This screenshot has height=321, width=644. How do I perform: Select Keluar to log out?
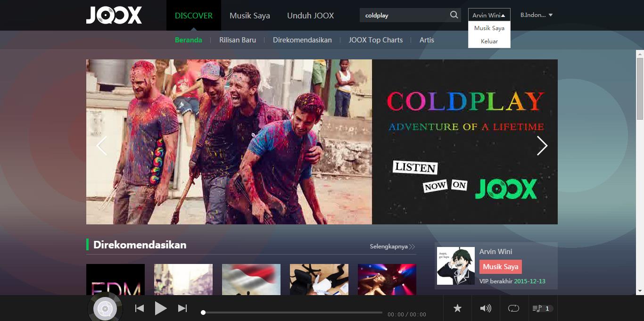coord(489,41)
